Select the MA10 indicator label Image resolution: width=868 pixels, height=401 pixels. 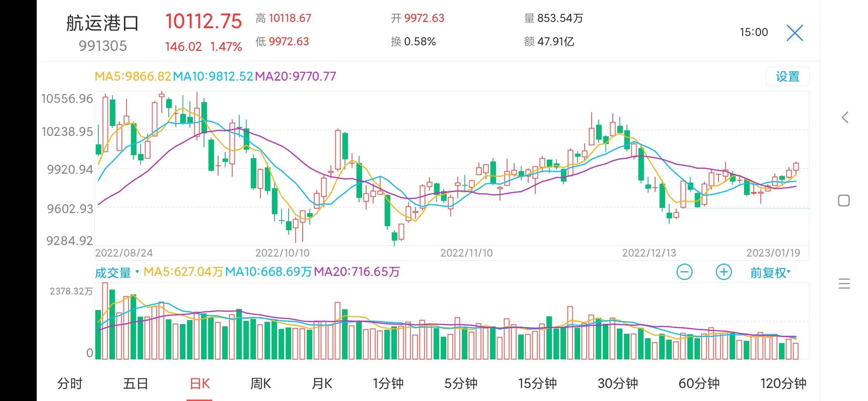[212, 76]
